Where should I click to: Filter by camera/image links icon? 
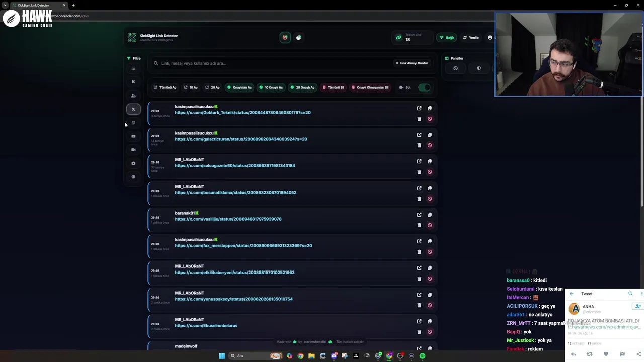coord(133,163)
